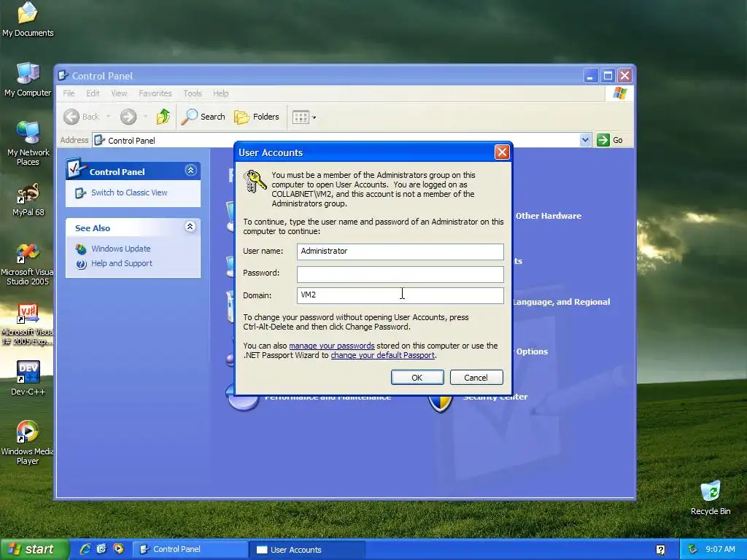This screenshot has height=560, width=747.
Task: Launch Internet Explorer from Quick Launch
Action: pos(85,549)
